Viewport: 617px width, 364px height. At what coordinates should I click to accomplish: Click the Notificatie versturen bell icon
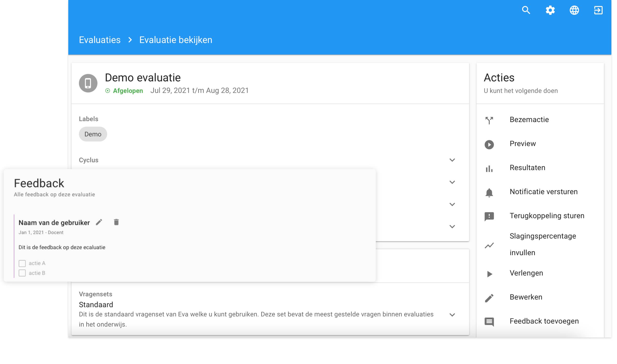coord(489,192)
